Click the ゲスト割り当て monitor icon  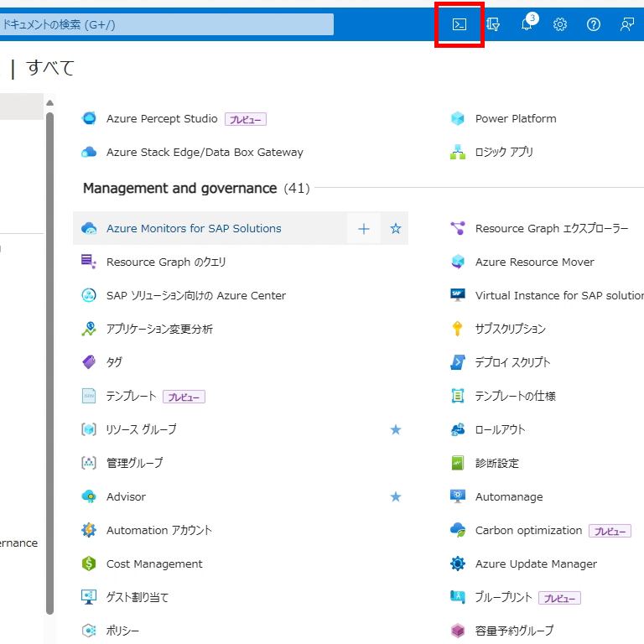pyautogui.click(x=89, y=597)
